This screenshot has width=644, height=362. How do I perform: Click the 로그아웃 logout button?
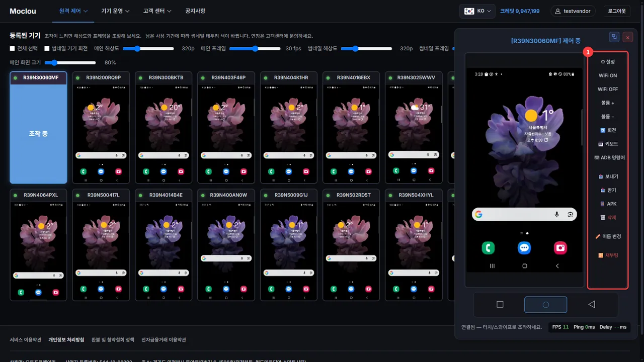coord(617,11)
